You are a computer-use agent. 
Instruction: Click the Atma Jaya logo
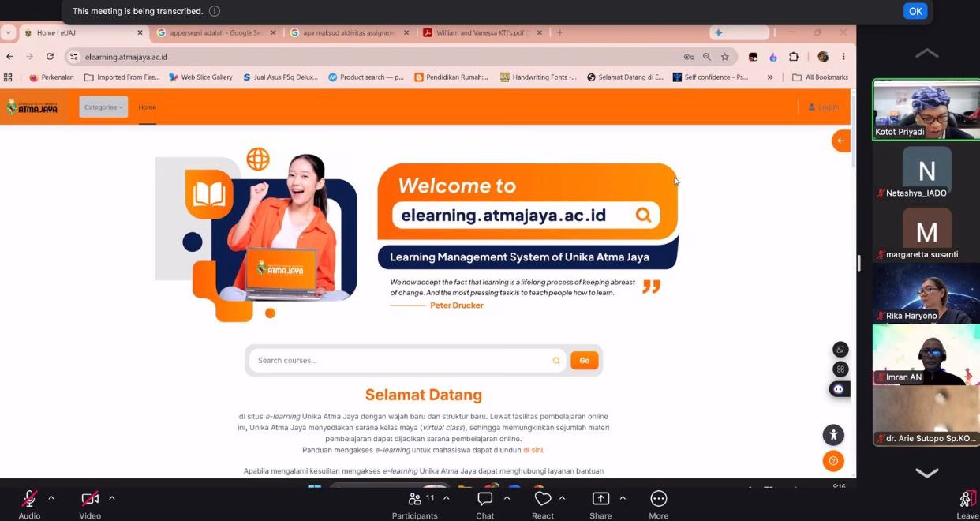32,107
